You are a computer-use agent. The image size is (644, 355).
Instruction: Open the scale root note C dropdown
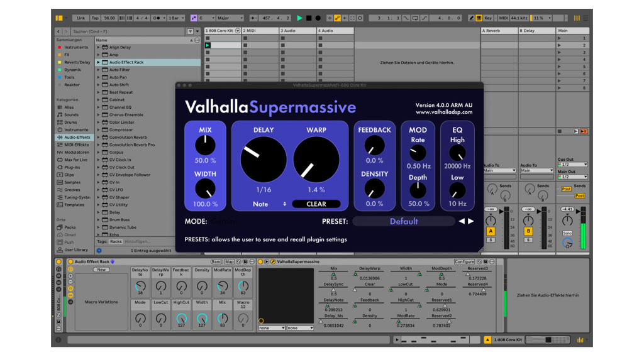206,18
